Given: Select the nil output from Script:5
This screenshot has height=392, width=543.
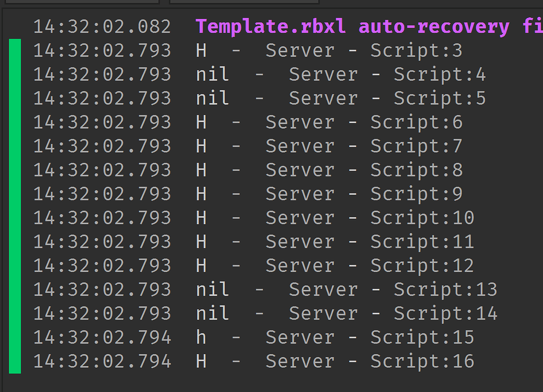Looking at the screenshot, I should [x=212, y=98].
